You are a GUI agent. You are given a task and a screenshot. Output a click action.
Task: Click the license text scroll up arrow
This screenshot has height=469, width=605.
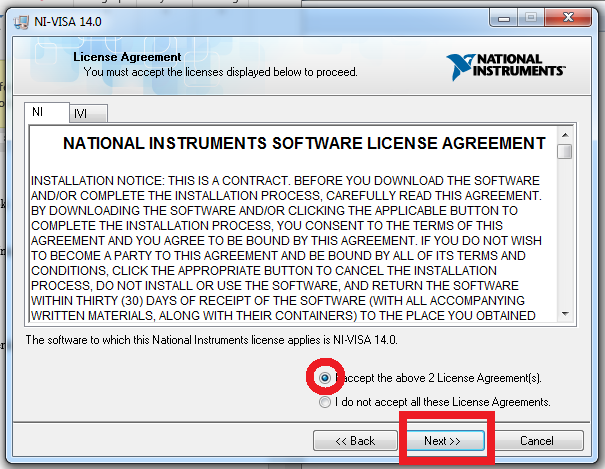pos(565,135)
